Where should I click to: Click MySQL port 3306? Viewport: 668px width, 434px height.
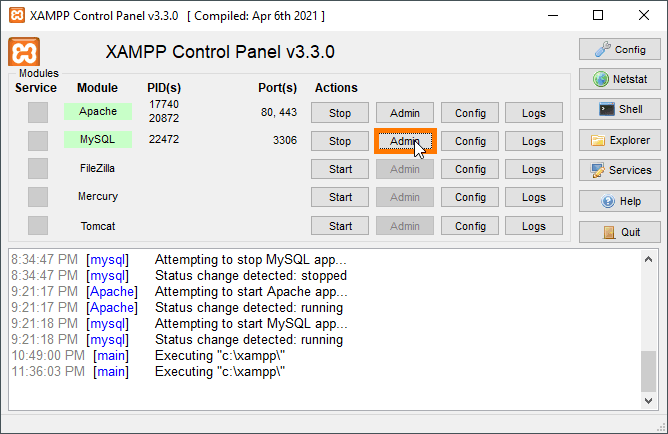[x=285, y=140]
